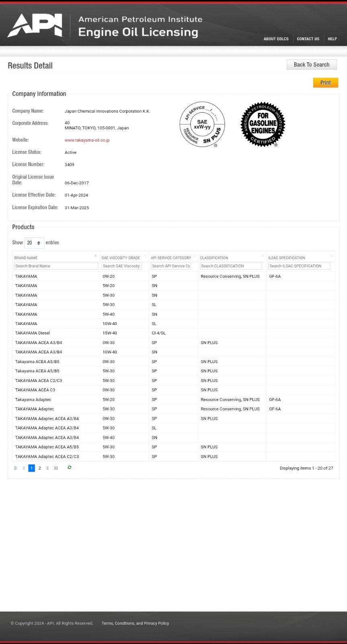Click the Copyright 2024 API footer text
Viewport: 347px width, 644px height.
(52, 623)
